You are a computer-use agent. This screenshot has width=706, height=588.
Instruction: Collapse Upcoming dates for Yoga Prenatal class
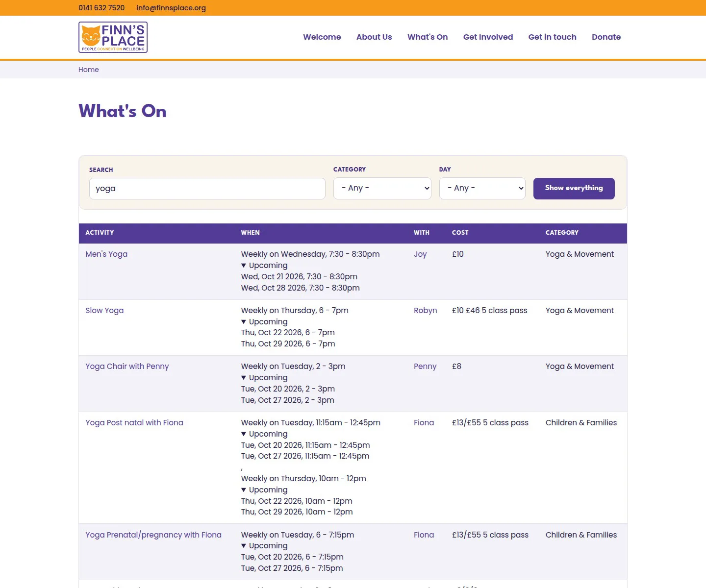[264, 546]
